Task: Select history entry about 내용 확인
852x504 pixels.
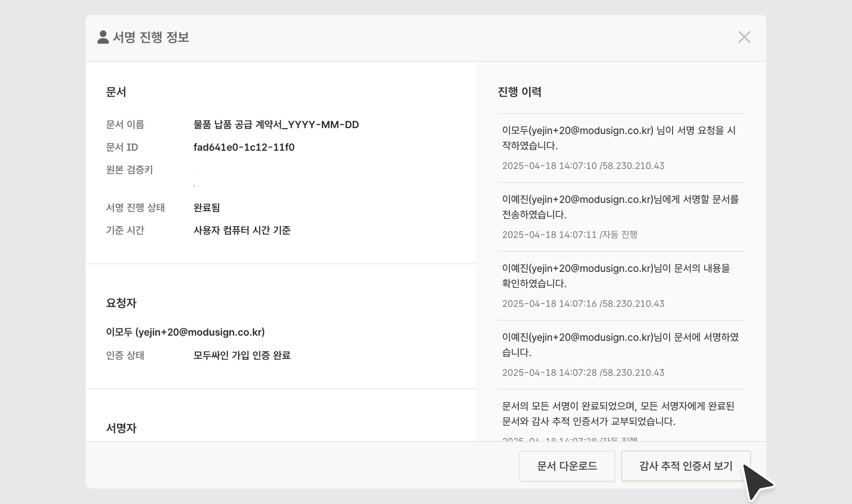Action: point(616,276)
